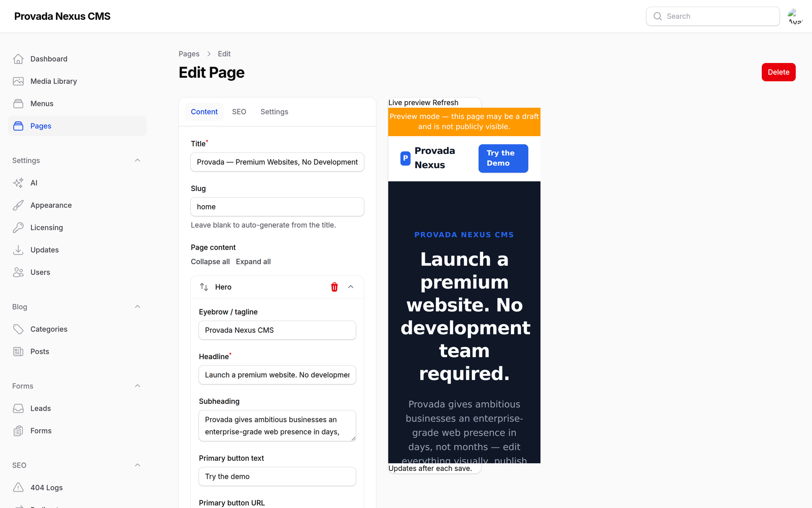Image resolution: width=812 pixels, height=508 pixels.
Task: Click the blue P logo in preview
Action: click(x=405, y=158)
